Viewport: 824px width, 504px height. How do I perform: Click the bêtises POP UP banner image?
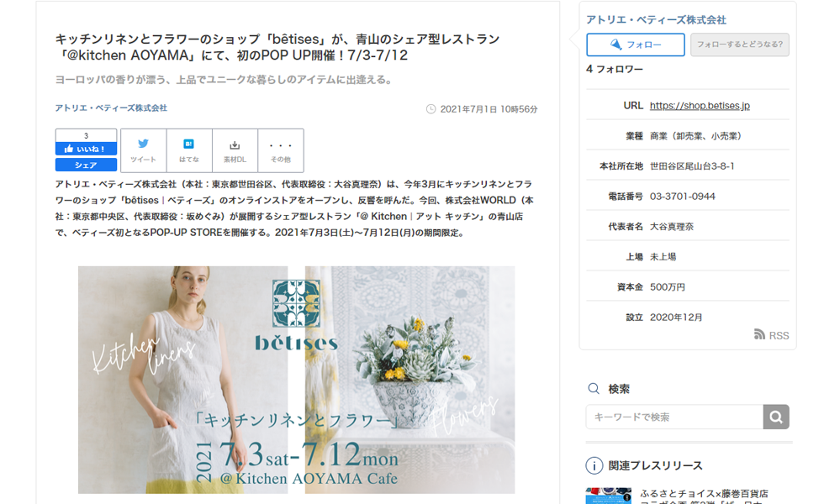[296, 380]
